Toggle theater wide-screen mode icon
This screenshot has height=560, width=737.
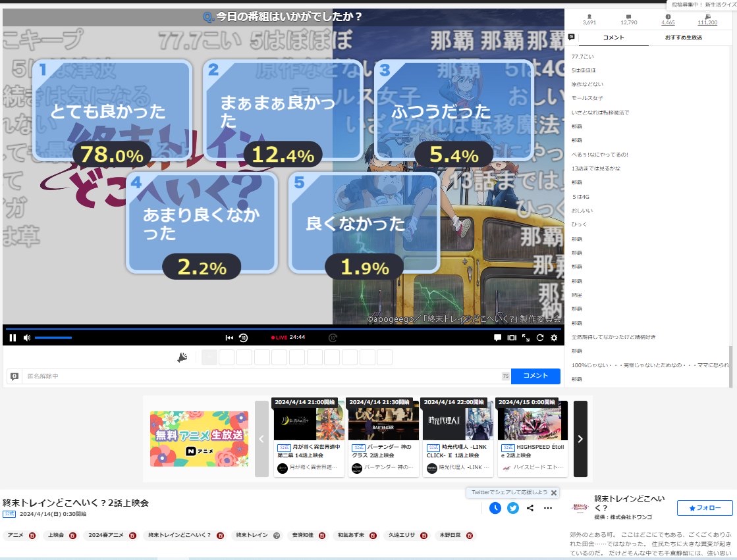[512, 338]
